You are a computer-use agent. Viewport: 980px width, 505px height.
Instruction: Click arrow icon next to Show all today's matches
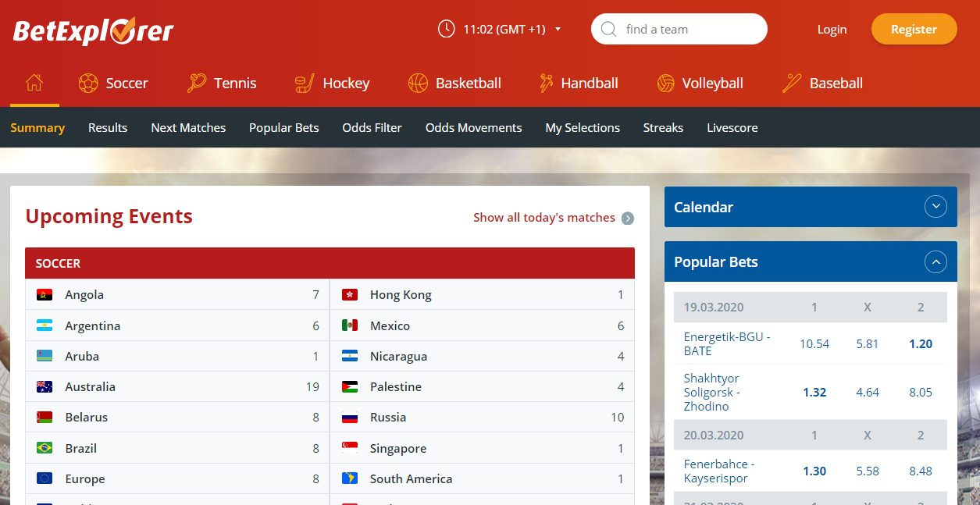(x=628, y=219)
